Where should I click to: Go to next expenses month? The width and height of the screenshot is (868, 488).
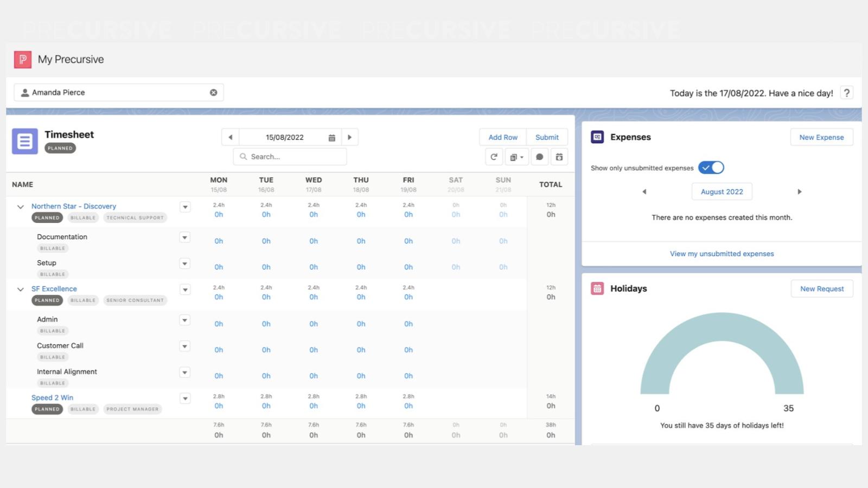pyautogui.click(x=799, y=192)
